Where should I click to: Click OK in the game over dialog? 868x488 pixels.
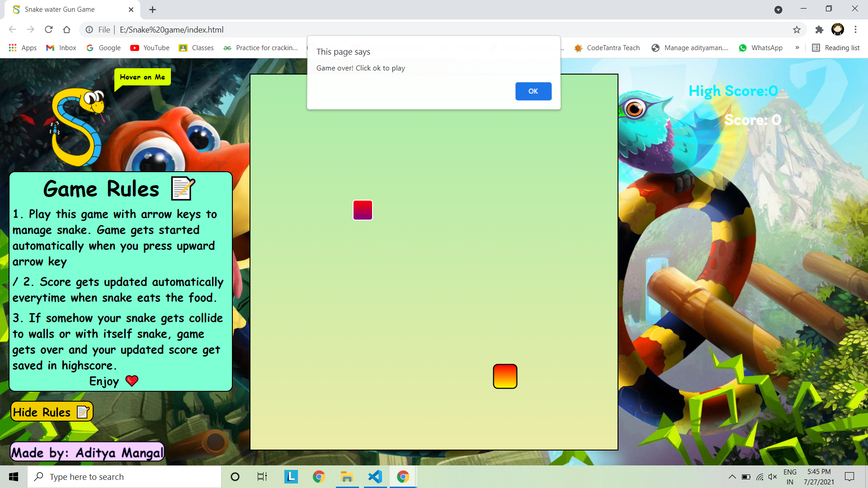click(x=533, y=91)
